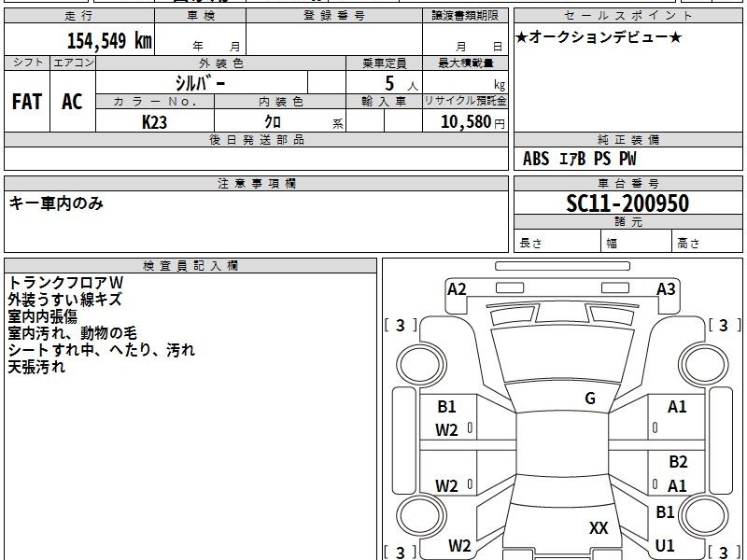Click the 諸元 header
The image size is (747, 560).
(627, 222)
